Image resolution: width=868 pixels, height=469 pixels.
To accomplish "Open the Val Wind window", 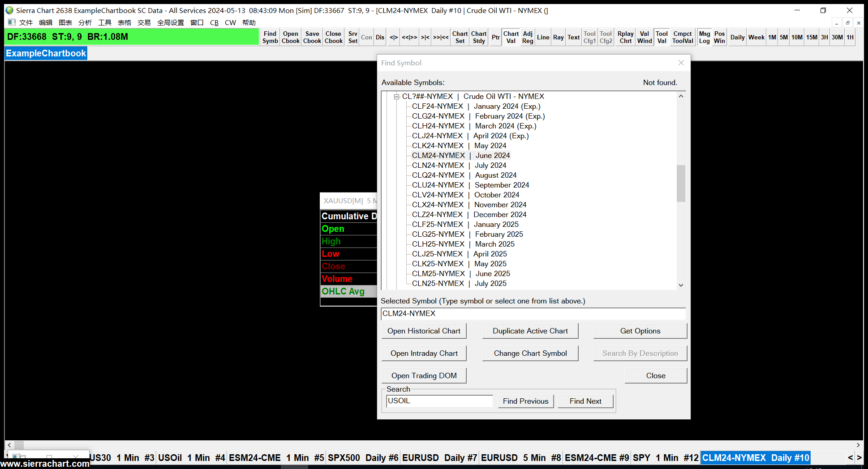I will pyautogui.click(x=645, y=37).
